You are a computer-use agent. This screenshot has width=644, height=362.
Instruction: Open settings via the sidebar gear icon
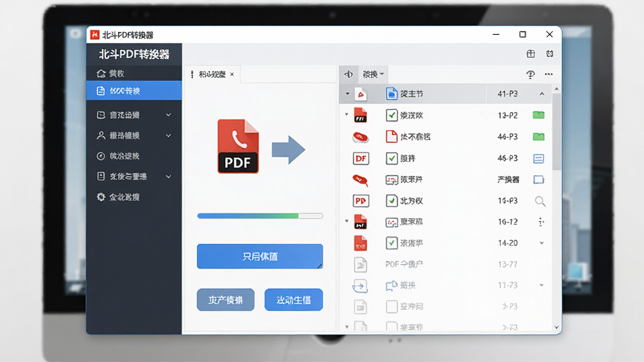coord(101,197)
